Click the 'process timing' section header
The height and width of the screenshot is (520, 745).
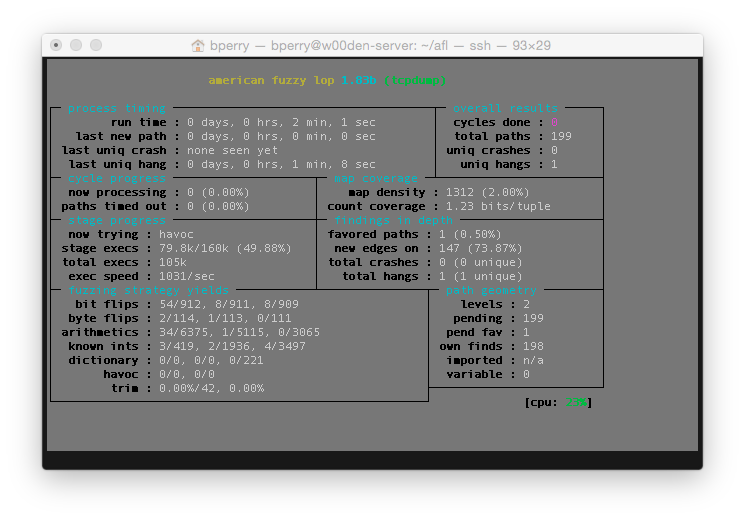[117, 108]
